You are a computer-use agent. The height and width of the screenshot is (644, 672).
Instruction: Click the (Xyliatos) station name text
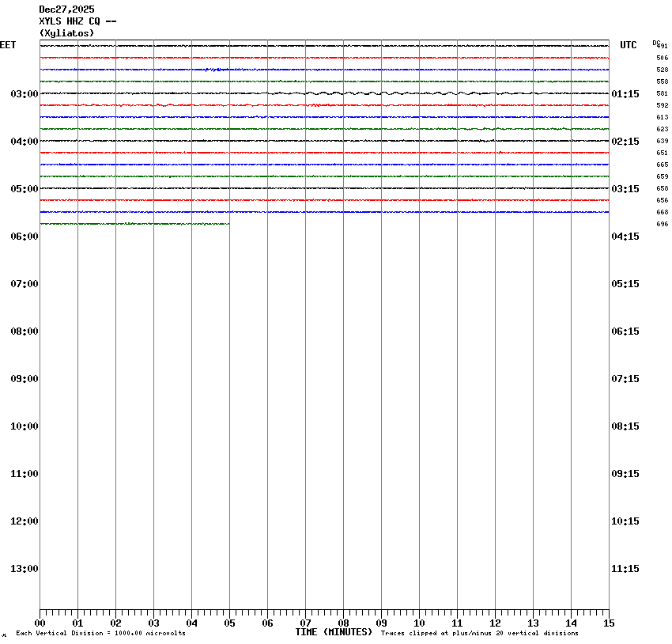[x=66, y=33]
